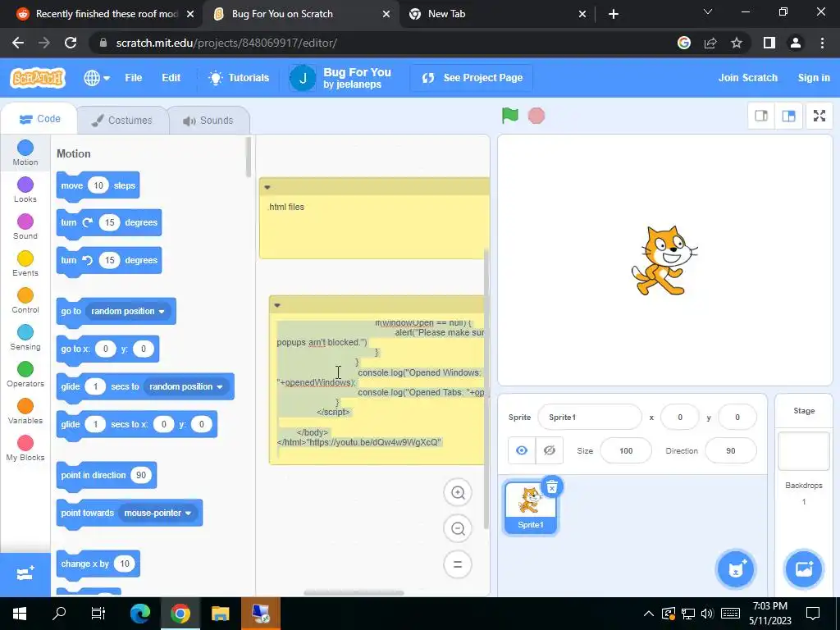
Task: Open Microsoft Edge from taskbar
Action: pos(140,614)
